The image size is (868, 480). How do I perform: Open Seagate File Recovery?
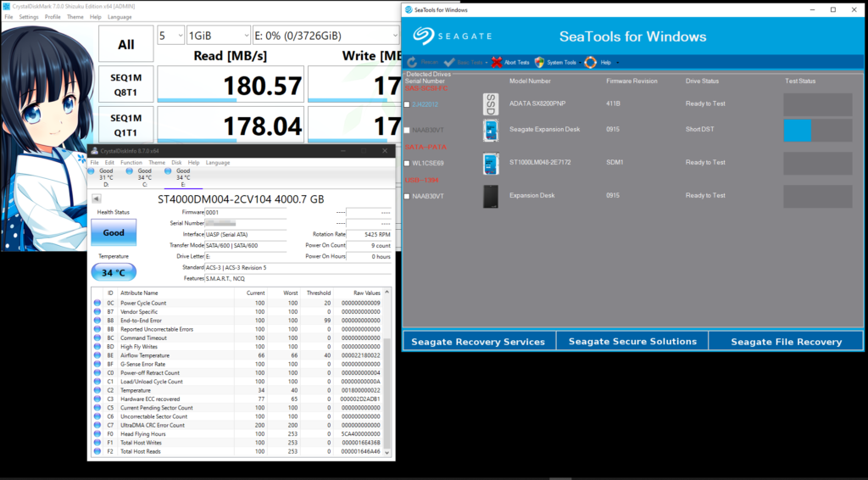point(786,342)
